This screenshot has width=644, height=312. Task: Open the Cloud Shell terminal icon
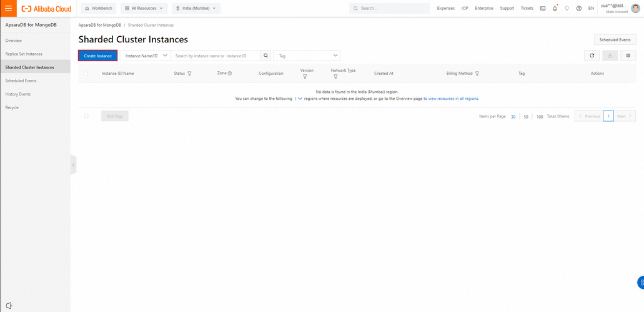(543, 8)
